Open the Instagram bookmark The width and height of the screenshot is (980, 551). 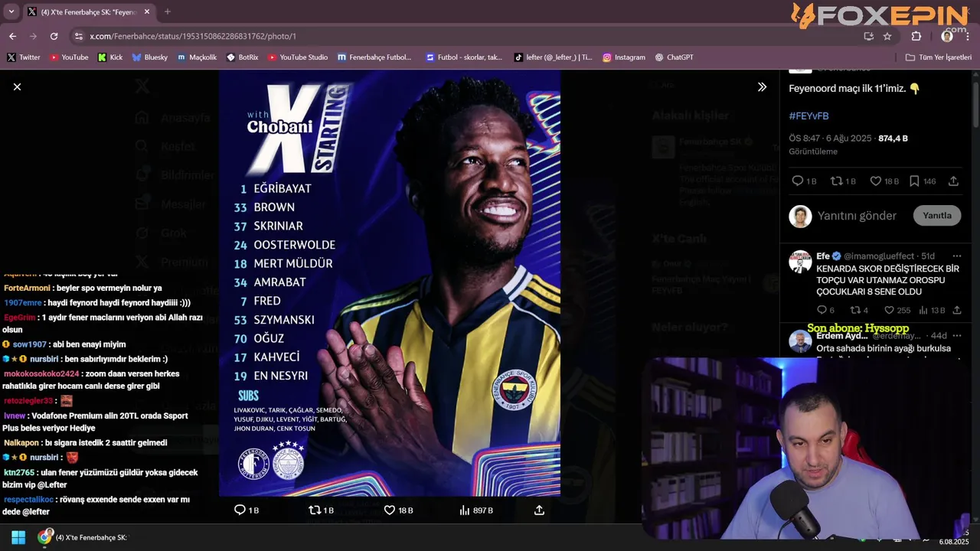click(x=624, y=57)
